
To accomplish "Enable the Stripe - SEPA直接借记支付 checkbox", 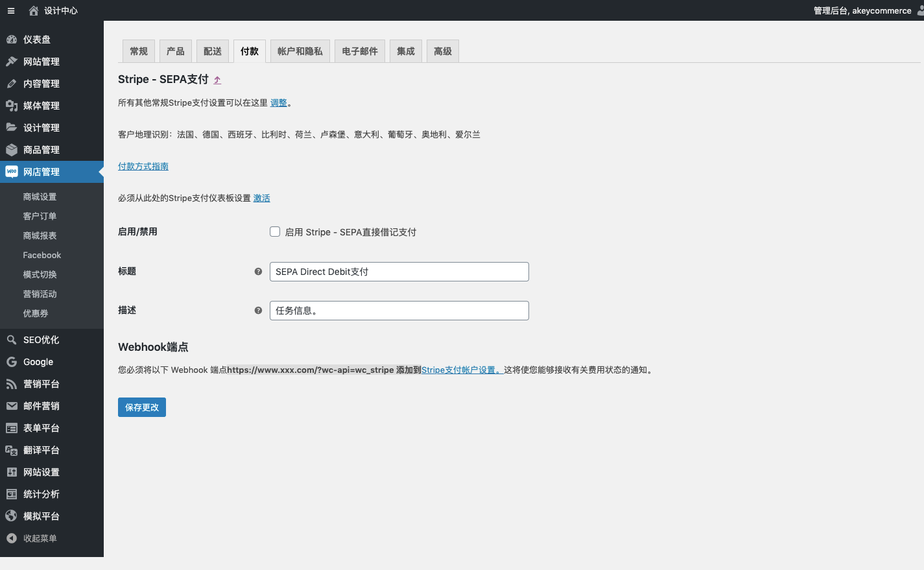I will 275,232.
